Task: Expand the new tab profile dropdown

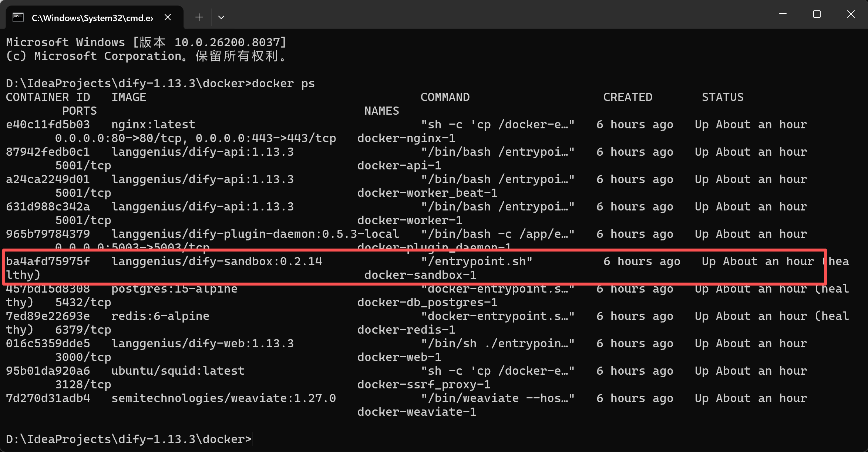Action: pos(221,17)
